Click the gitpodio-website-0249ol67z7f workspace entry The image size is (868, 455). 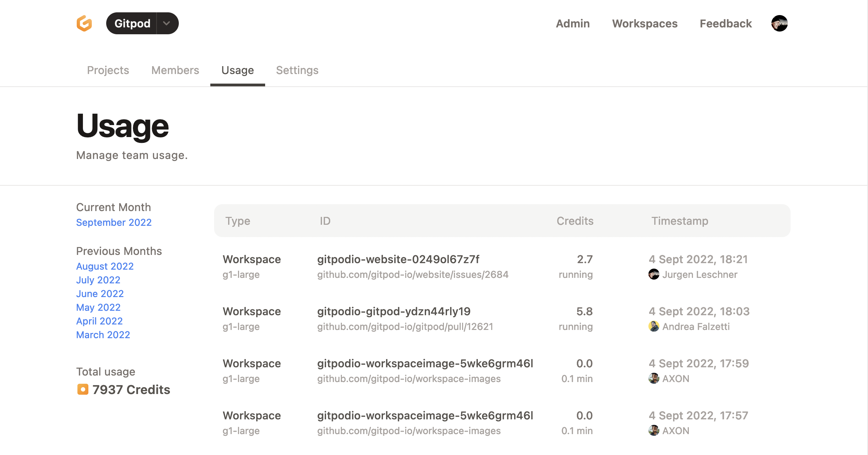click(x=398, y=259)
